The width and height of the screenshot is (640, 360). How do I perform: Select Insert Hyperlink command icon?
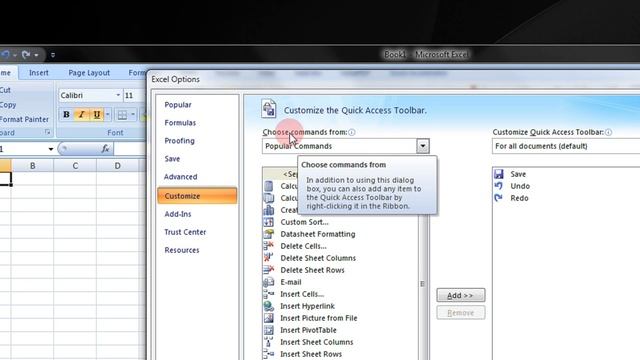click(269, 306)
